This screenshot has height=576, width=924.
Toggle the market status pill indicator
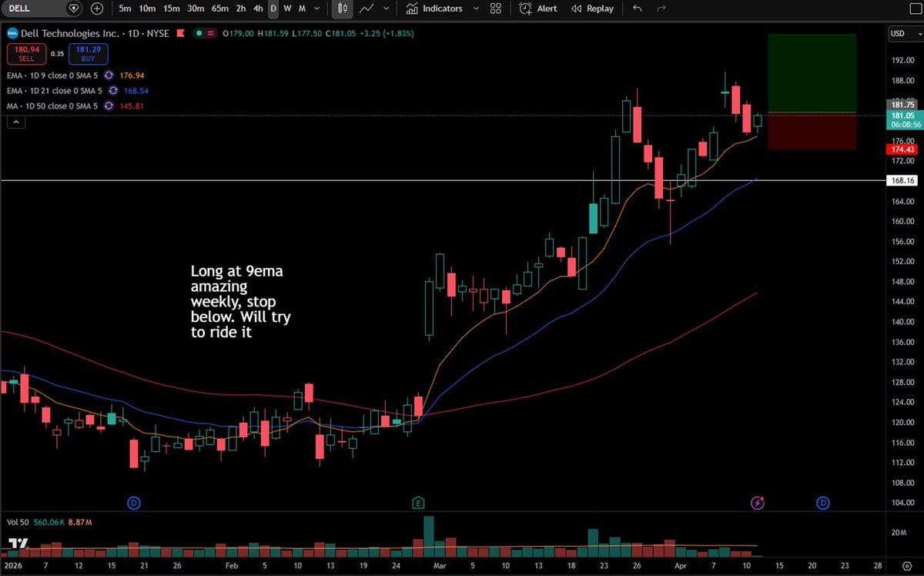[205, 33]
